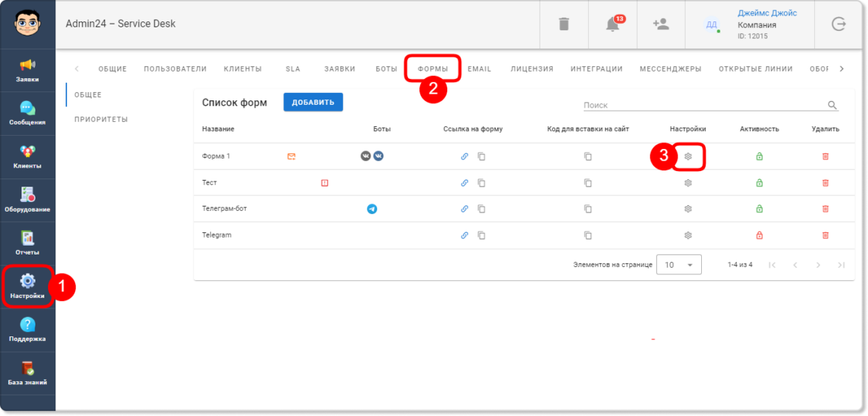868x416 pixels.
Task: Switch to the Заявки tab
Action: tap(340, 69)
